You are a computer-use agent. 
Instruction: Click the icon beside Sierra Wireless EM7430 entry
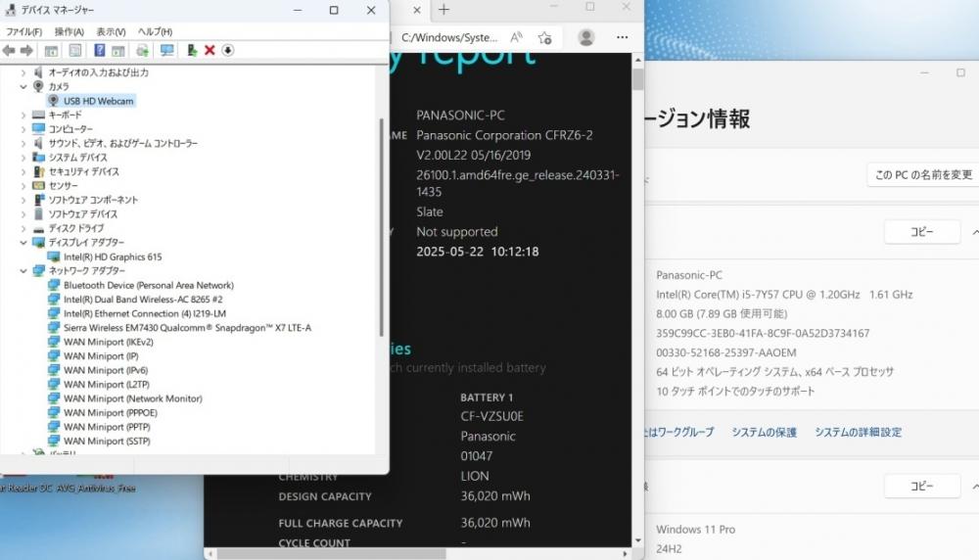point(54,327)
